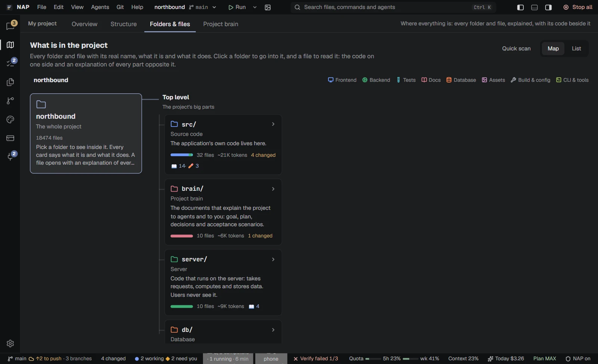Open the task checklist sidebar icon
Viewport: 598px width, 364px height.
click(x=10, y=63)
